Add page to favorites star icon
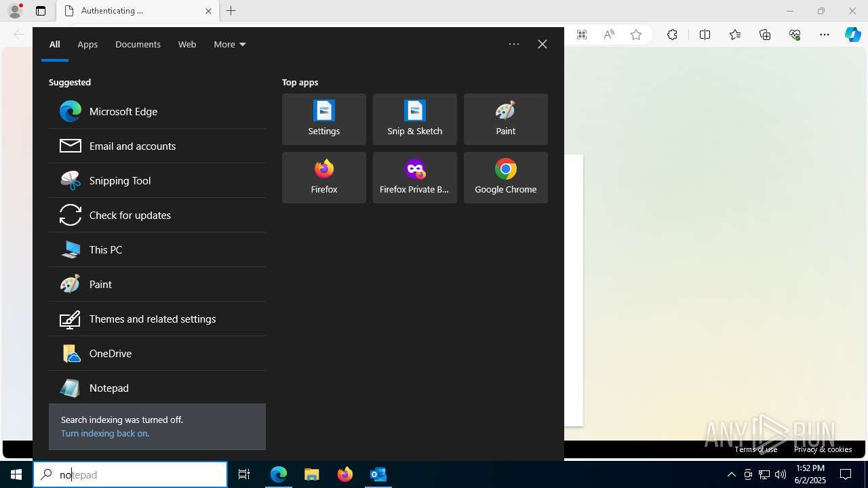The width and height of the screenshot is (868, 488). click(636, 35)
